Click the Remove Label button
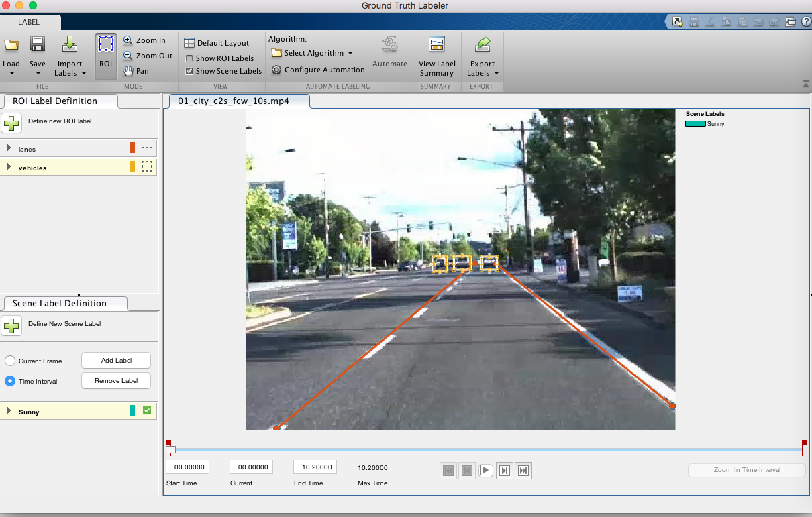Image resolution: width=812 pixels, height=517 pixels. tap(116, 381)
